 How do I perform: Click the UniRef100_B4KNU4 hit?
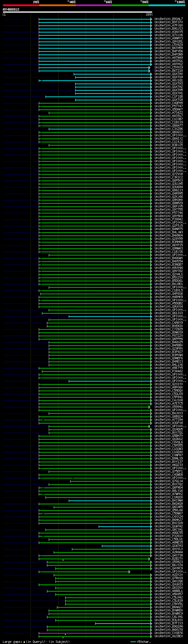[x=169, y=236]
